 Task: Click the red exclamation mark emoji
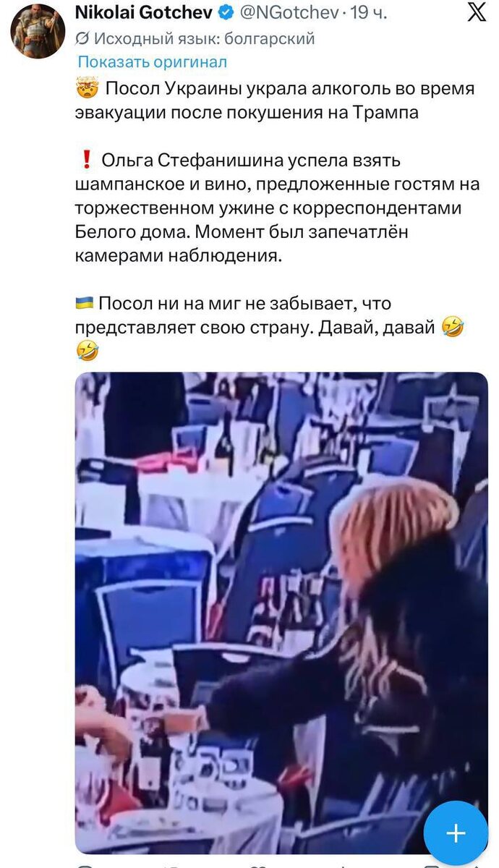click(x=86, y=160)
